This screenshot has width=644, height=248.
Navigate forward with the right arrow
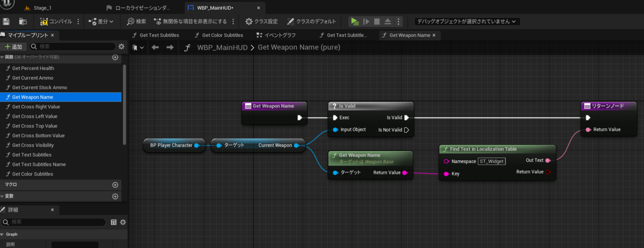point(170,48)
